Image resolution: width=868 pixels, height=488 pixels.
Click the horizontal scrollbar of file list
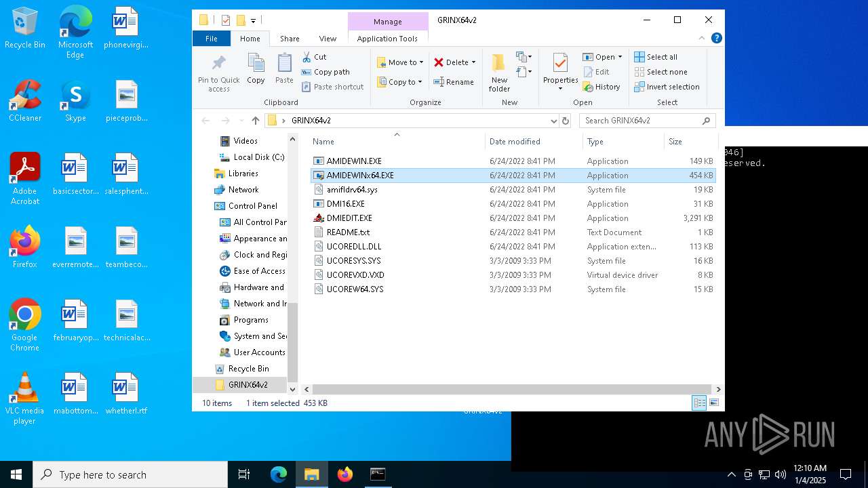pos(512,389)
